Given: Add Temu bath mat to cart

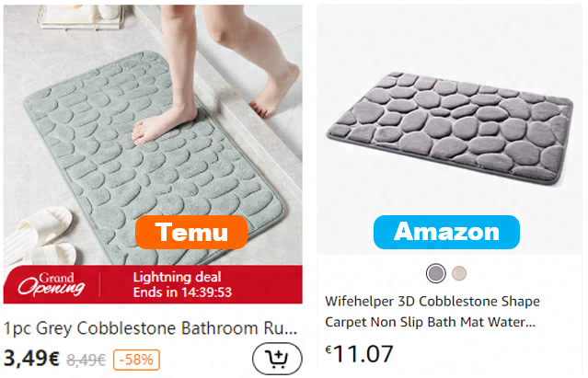Looking at the screenshot, I should (x=277, y=359).
